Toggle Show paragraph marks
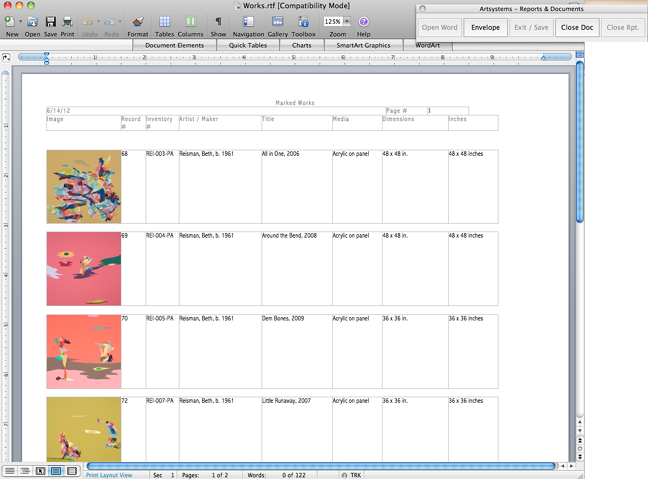Screen dimensions: 648x479 coord(218,21)
